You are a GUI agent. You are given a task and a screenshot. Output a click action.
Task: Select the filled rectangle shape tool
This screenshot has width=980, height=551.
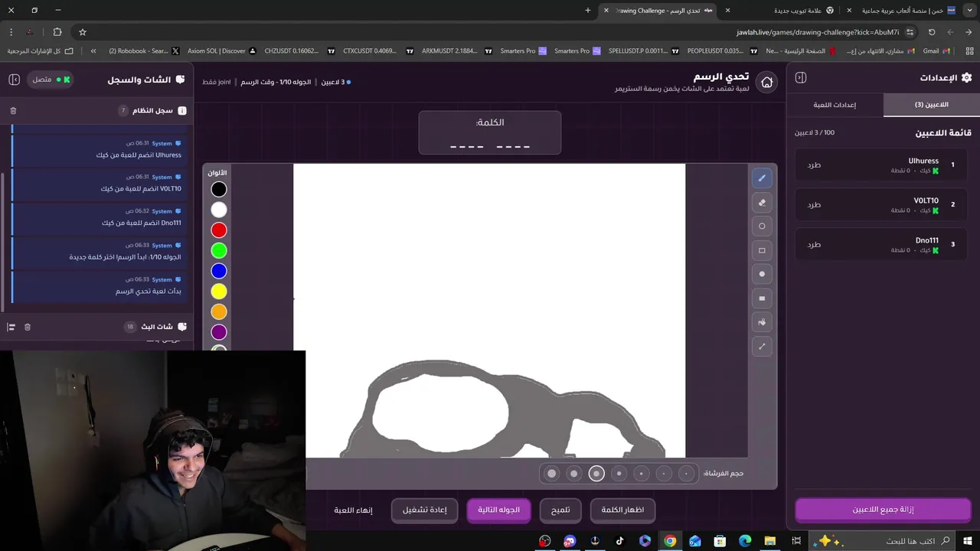point(762,298)
